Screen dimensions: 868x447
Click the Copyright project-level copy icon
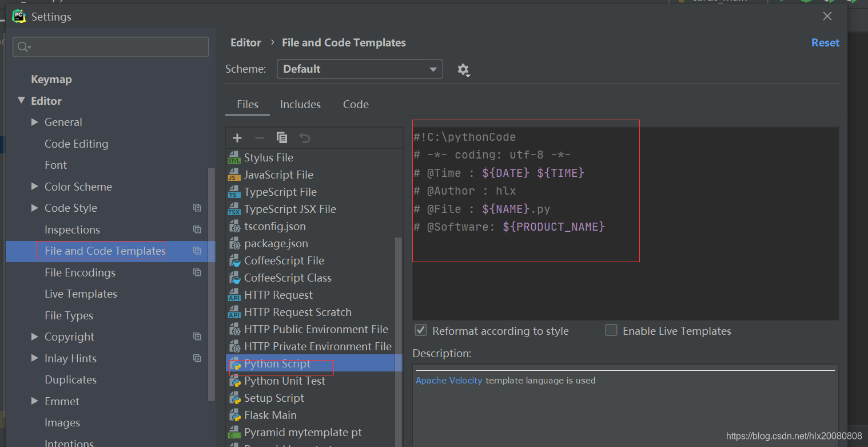point(197,337)
